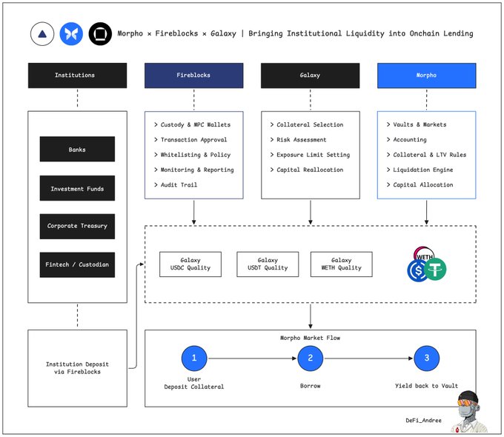Viewport: 504px width, 437px height.
Task: Click the 'Capital Allocation' line
Action: (x=420, y=184)
